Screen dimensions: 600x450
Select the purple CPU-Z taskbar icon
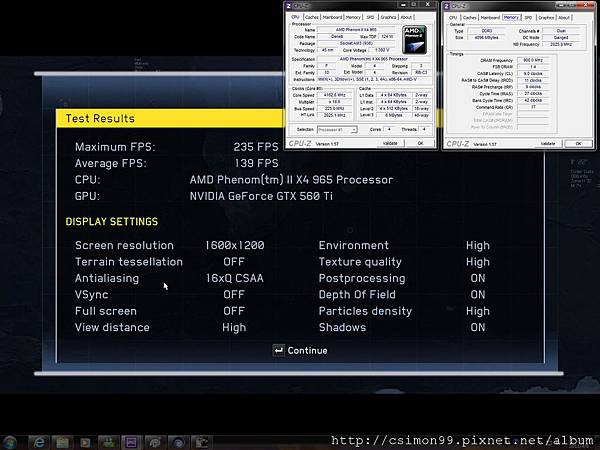(x=131, y=443)
